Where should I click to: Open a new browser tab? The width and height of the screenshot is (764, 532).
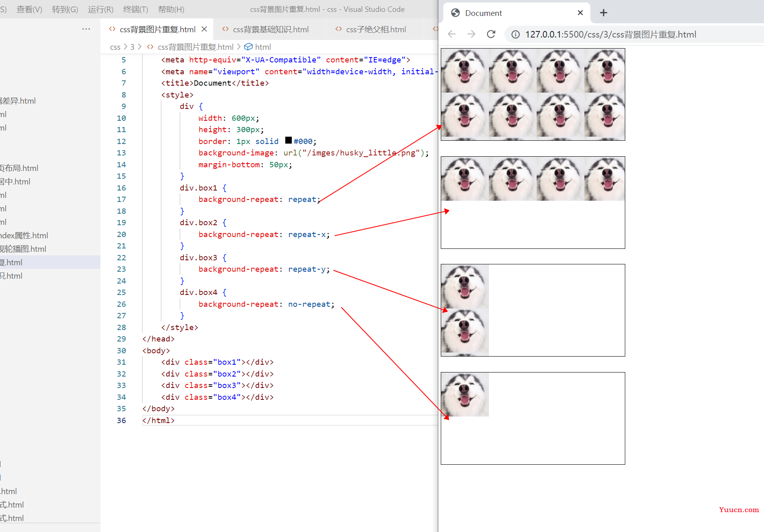click(604, 13)
